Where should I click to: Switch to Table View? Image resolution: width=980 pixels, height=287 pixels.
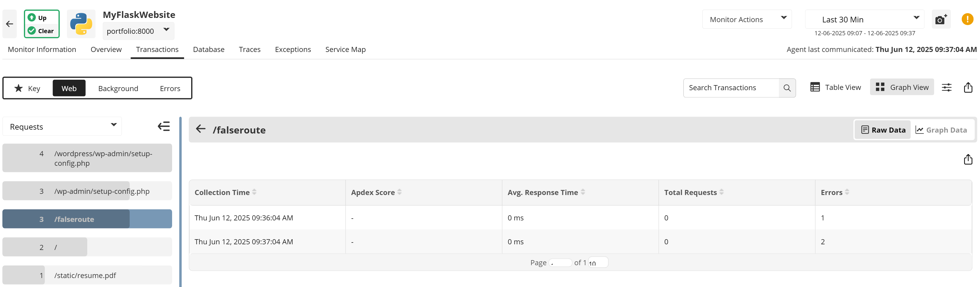pyautogui.click(x=835, y=88)
